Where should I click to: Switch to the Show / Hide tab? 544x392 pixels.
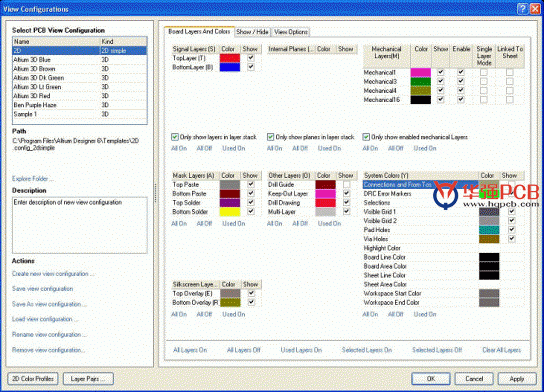point(252,32)
